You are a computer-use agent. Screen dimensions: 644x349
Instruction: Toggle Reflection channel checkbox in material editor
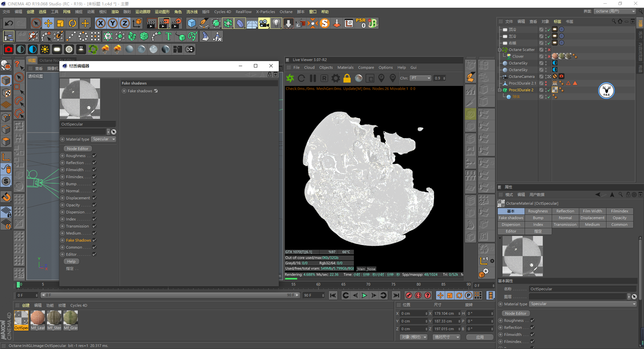pos(95,162)
